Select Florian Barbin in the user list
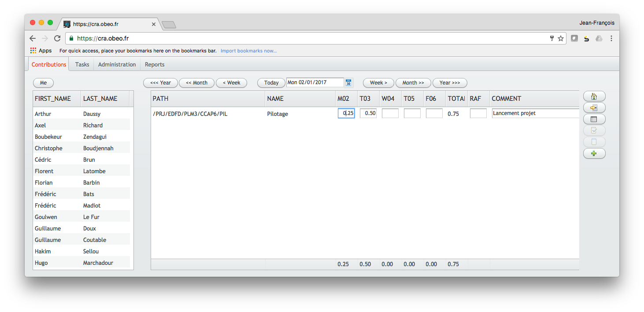This screenshot has width=644, height=312. pyautogui.click(x=81, y=182)
